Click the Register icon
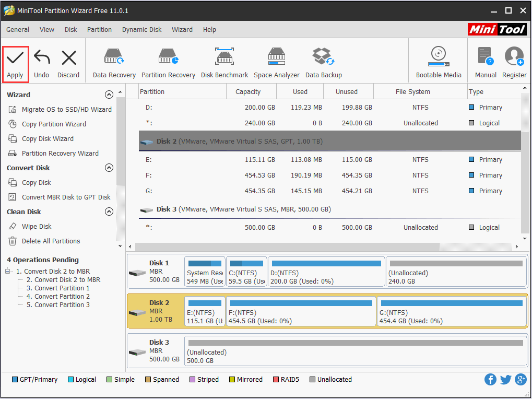The image size is (532, 399). coord(514,61)
